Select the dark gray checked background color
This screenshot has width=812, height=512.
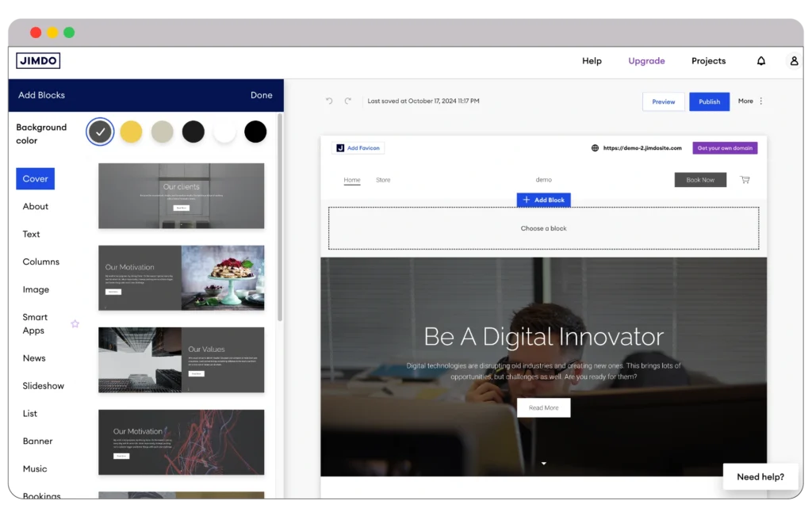pos(100,132)
